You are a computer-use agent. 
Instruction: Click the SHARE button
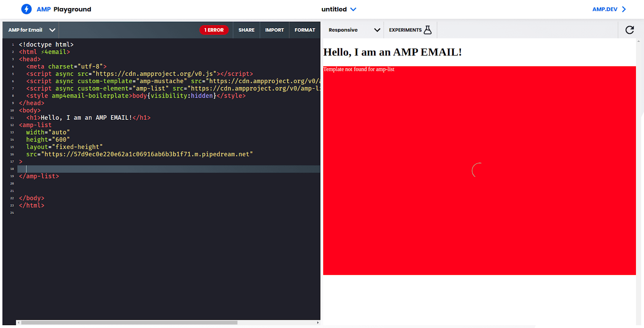(246, 30)
